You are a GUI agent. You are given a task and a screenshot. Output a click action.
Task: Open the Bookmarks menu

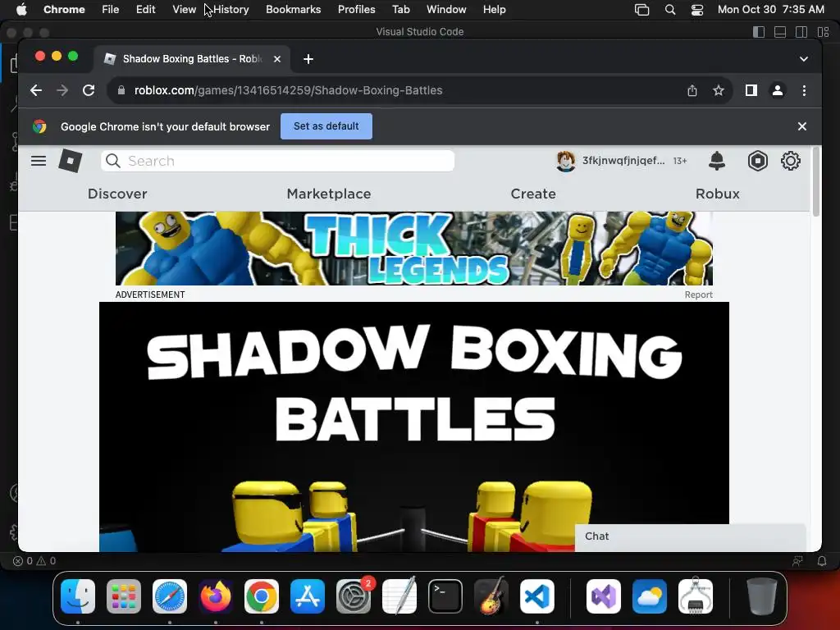point(294,10)
